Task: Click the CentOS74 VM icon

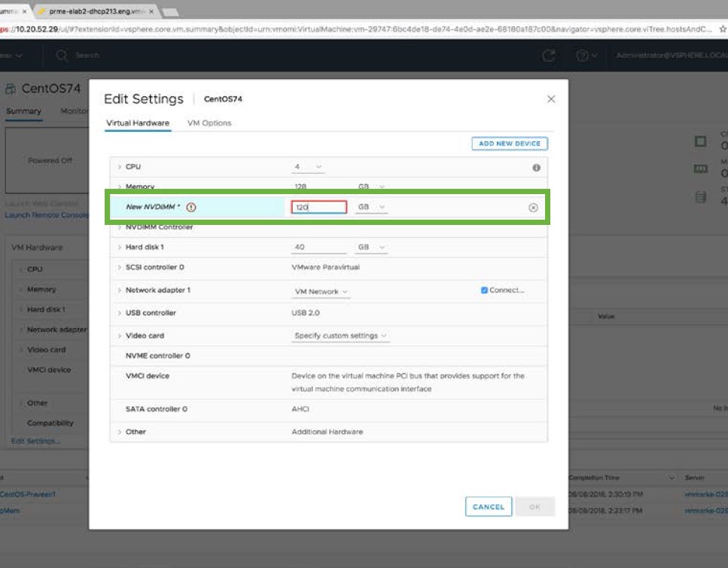Action: pyautogui.click(x=11, y=89)
